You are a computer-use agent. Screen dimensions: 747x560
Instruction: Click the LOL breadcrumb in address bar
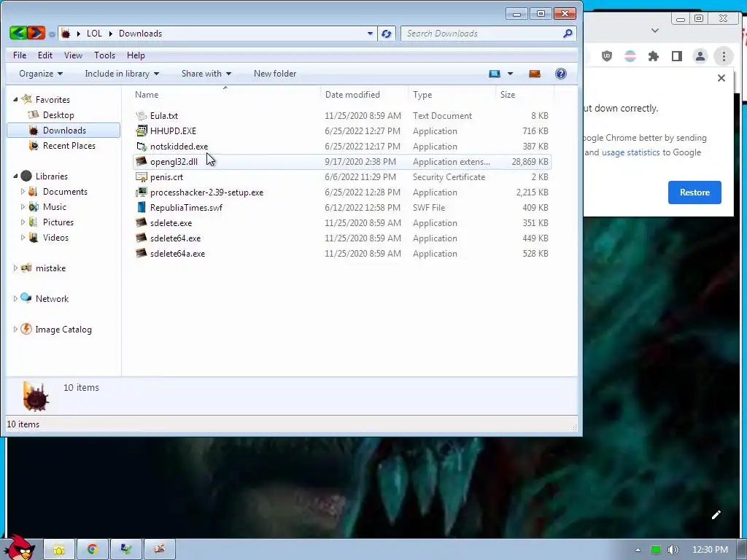click(x=94, y=34)
